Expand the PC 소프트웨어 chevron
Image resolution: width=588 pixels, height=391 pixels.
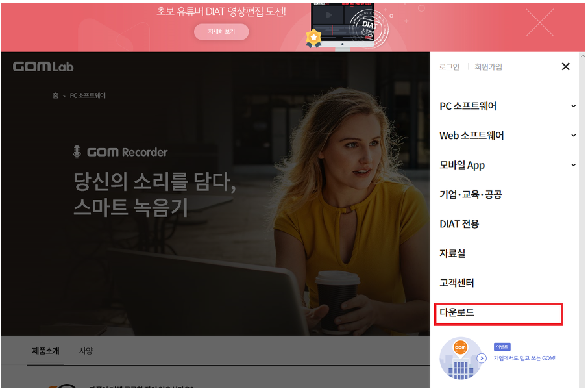click(x=573, y=106)
